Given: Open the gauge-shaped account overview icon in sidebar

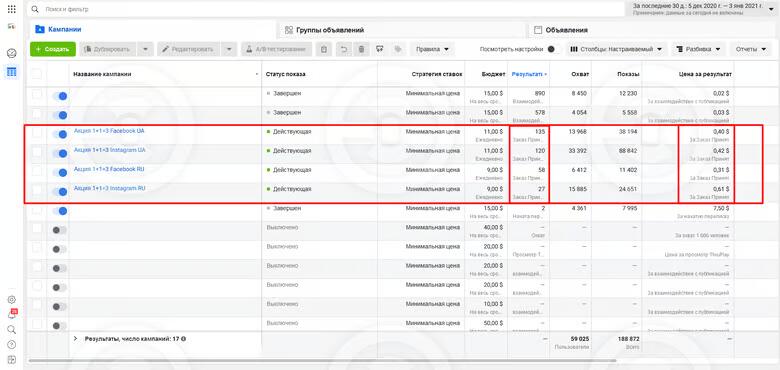Looking at the screenshot, I should click(x=12, y=53).
